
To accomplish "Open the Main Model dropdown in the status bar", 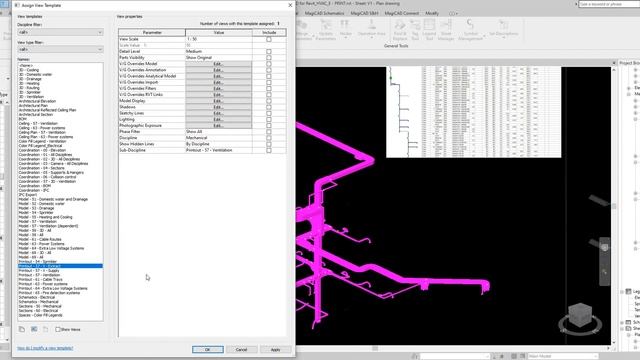I will [562, 356].
